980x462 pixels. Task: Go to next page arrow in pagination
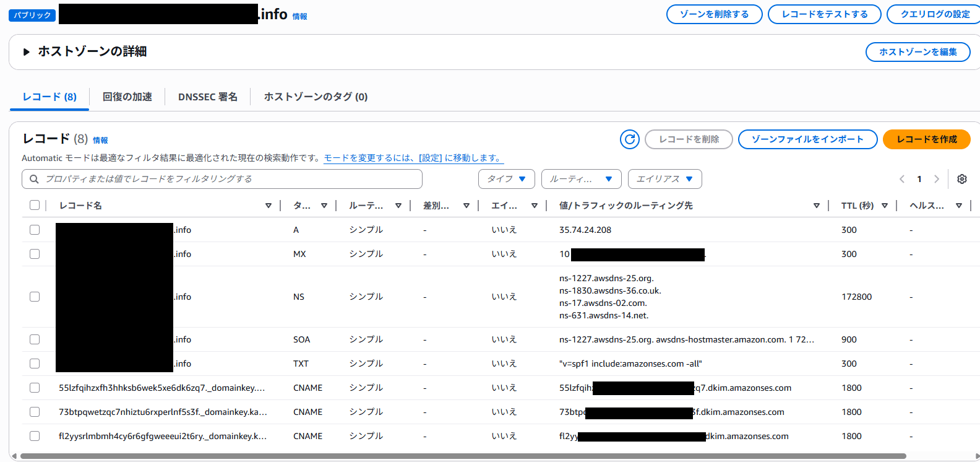tap(937, 179)
